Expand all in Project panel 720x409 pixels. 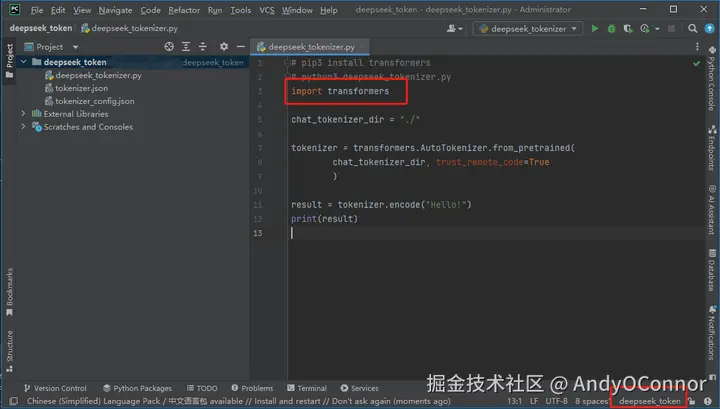tap(186, 46)
